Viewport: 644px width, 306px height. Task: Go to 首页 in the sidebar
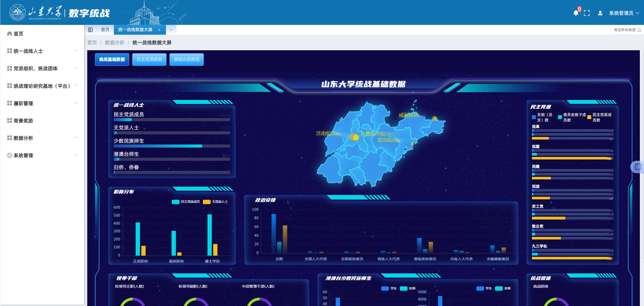(x=42, y=34)
